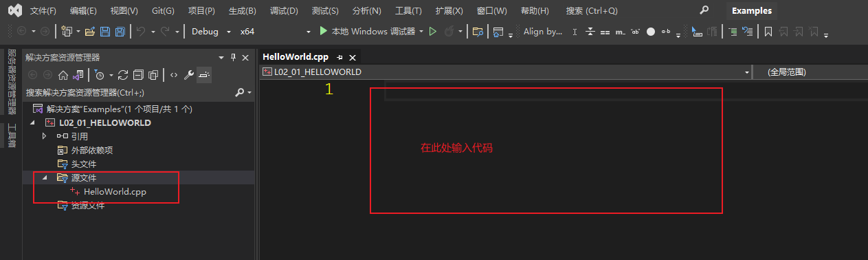The width and height of the screenshot is (868, 260).
Task: Select HelloWorld.cpp in solution tree
Action: (x=115, y=191)
